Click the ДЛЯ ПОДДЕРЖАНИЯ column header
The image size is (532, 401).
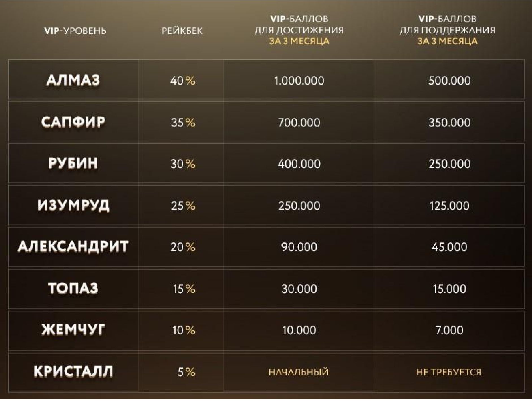click(x=447, y=30)
